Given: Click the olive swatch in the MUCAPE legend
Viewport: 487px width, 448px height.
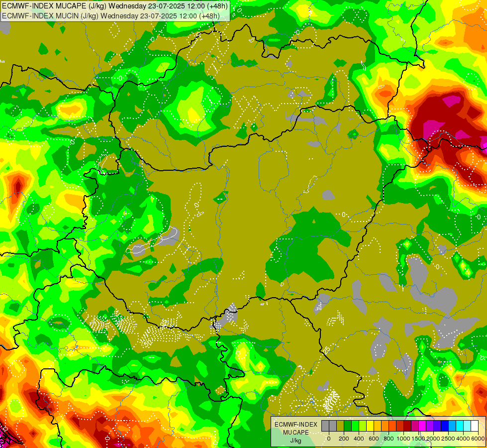Looking at the screenshot, I should tap(340, 426).
